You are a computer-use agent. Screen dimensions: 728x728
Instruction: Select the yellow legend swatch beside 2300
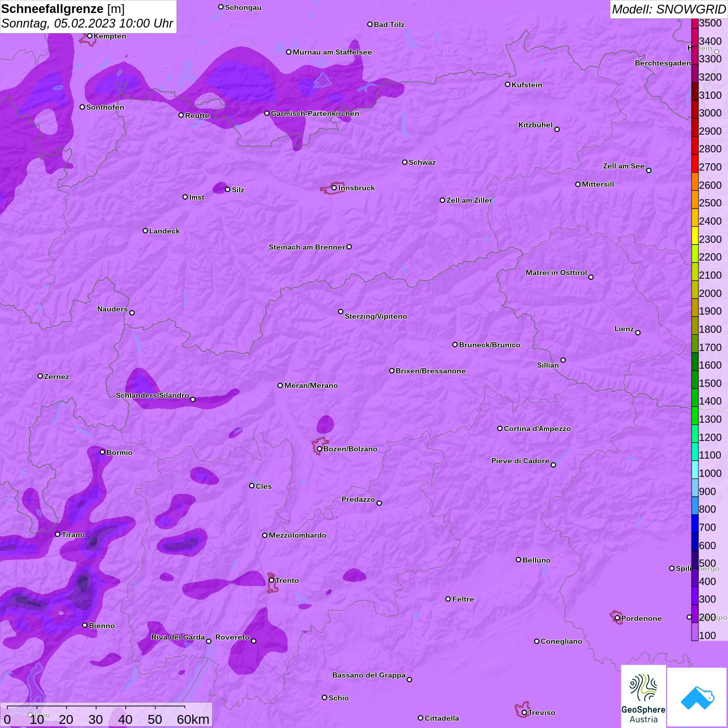(695, 235)
